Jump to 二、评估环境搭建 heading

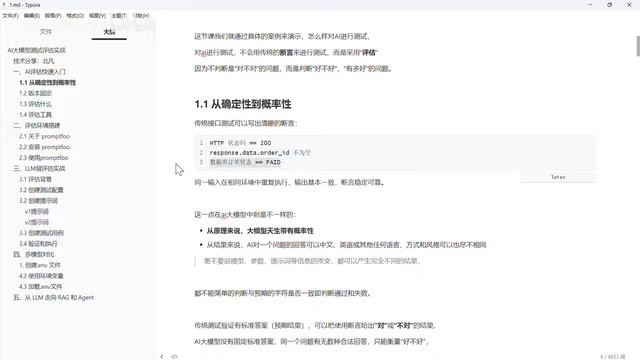coord(36,125)
